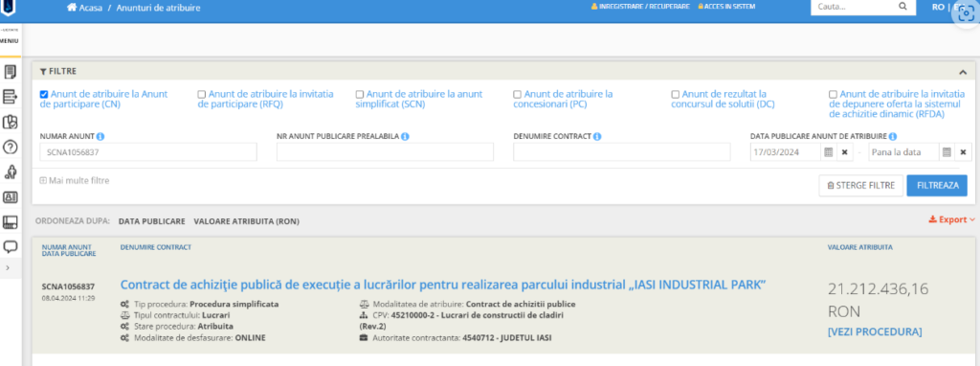This screenshot has width=980, height=366.
Task: Click the publication date 08.04.2024 11:29
Action: (x=68, y=298)
